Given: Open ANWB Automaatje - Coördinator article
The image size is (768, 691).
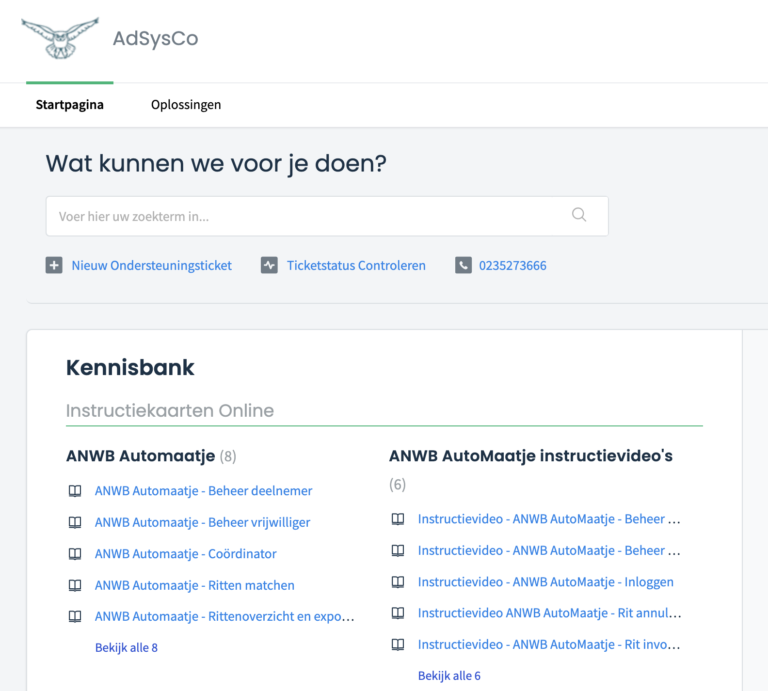Looking at the screenshot, I should pyautogui.click(x=185, y=554).
